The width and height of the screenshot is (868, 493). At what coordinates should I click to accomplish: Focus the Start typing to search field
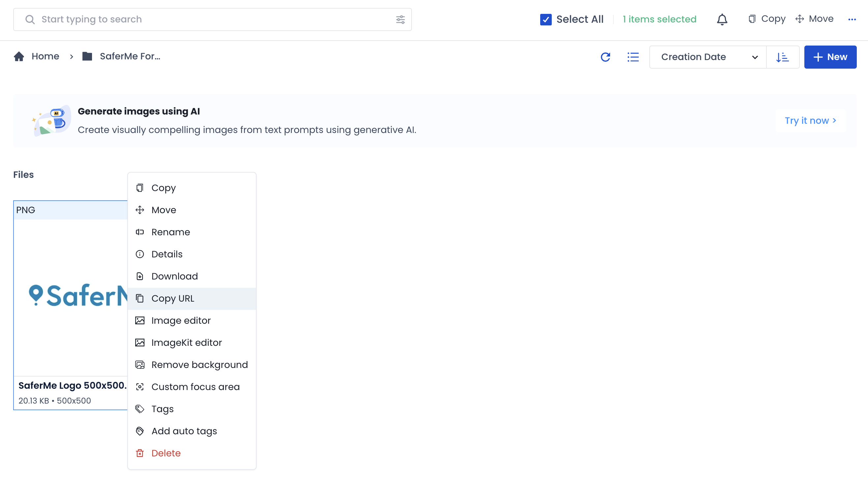pos(210,19)
